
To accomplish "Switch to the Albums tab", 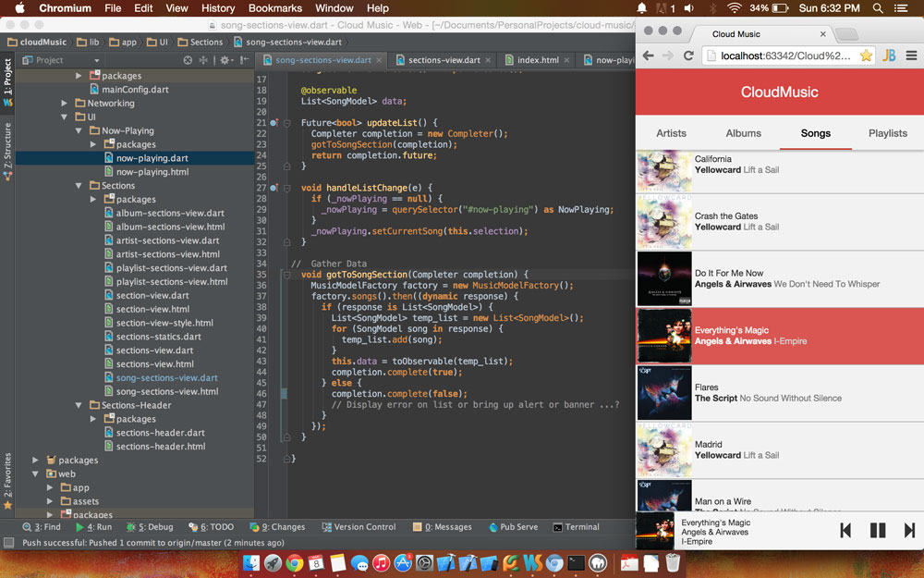I will (x=743, y=133).
